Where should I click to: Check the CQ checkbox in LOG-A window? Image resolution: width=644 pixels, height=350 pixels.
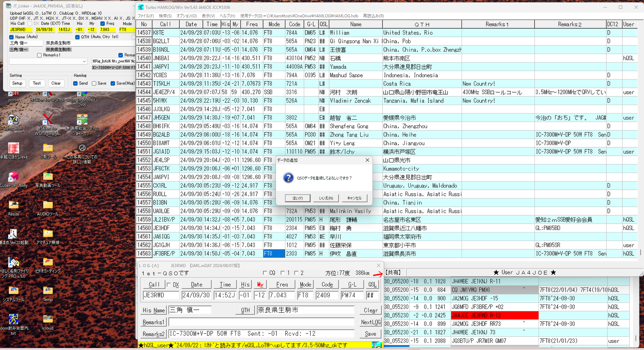(265, 273)
